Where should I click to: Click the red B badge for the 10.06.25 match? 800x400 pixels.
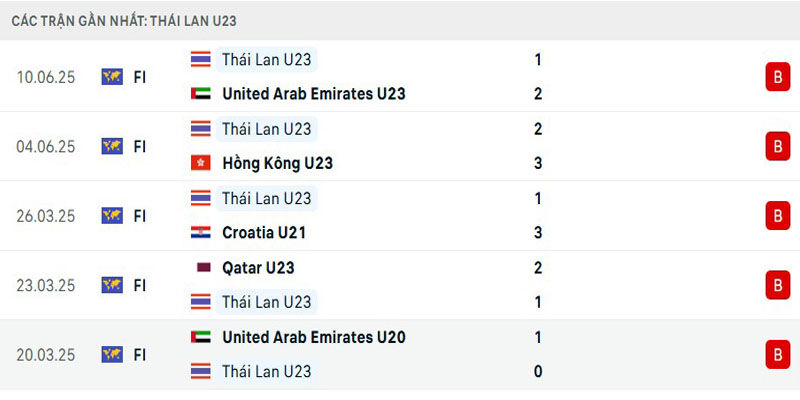[775, 77]
